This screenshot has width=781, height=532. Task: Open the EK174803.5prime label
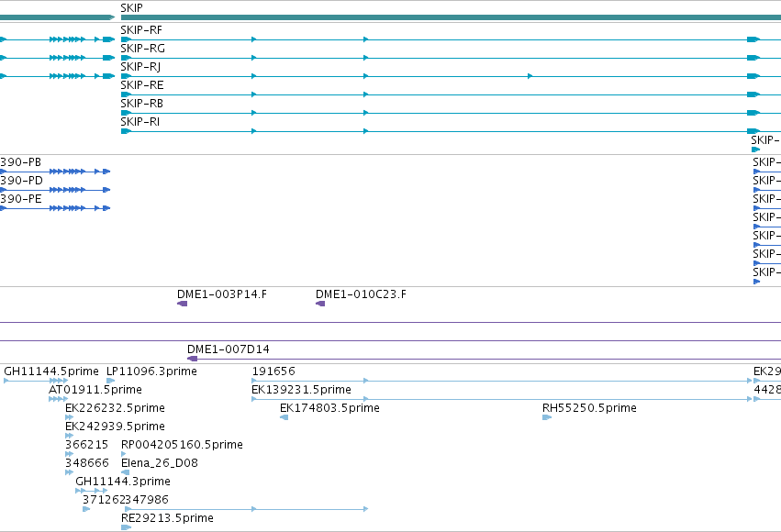coord(329,408)
